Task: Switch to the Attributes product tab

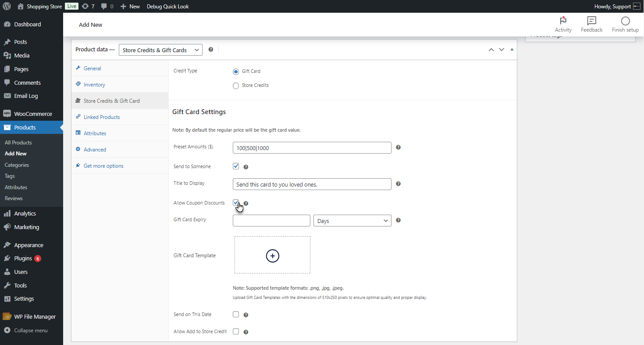Action: click(120, 133)
